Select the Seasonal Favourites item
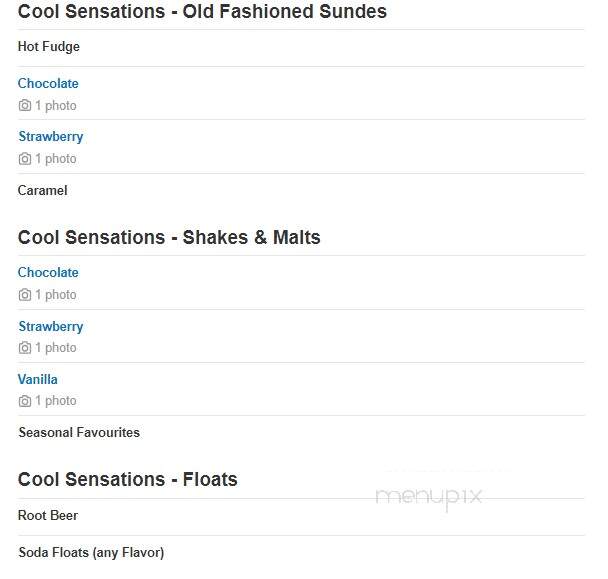The height and width of the screenshot is (579, 608). (x=79, y=432)
